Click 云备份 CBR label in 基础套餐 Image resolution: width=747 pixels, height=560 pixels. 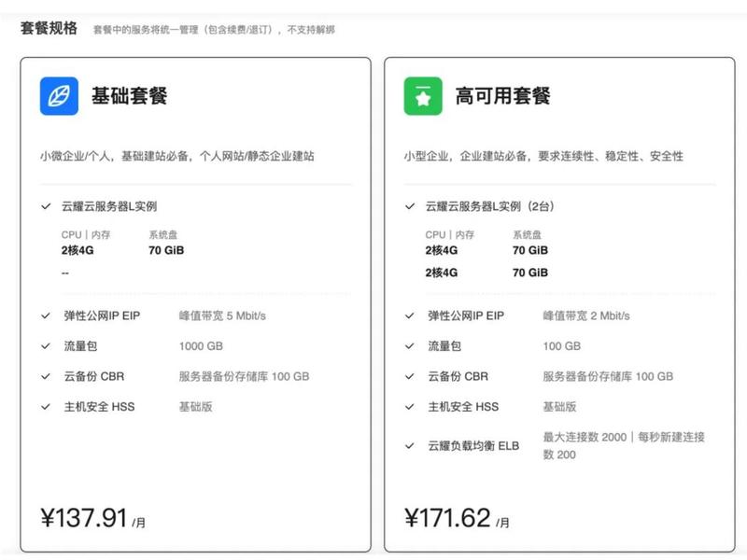tap(94, 376)
